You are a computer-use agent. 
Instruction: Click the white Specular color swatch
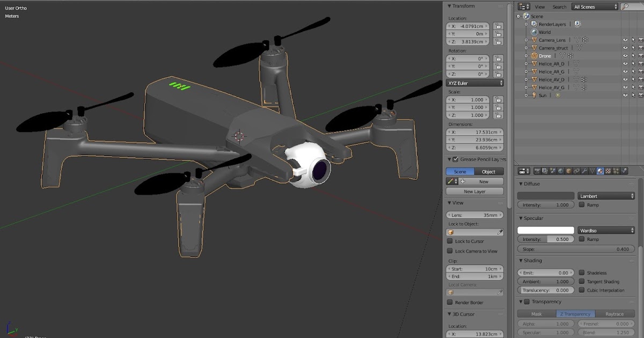click(x=545, y=229)
